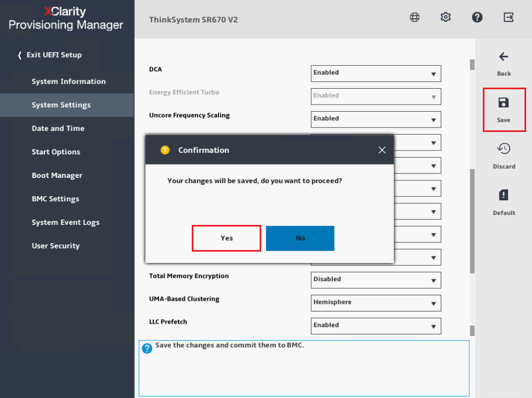Confirm saving by clicking Yes

(x=226, y=238)
